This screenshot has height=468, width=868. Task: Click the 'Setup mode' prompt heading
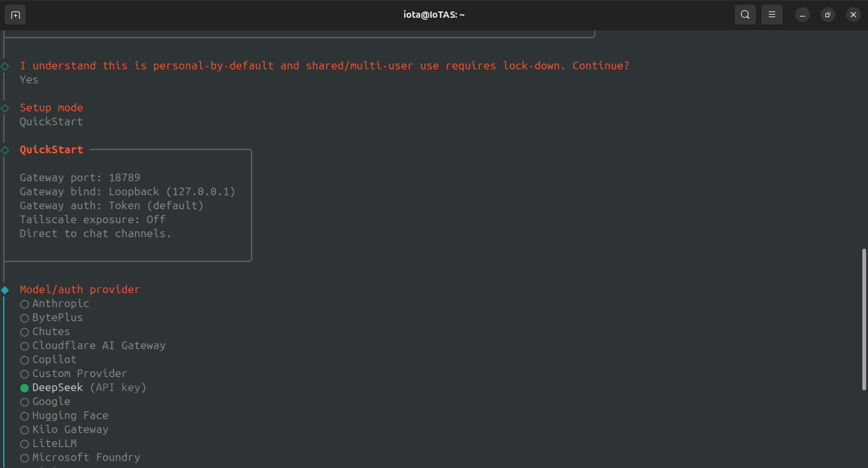[x=51, y=107]
